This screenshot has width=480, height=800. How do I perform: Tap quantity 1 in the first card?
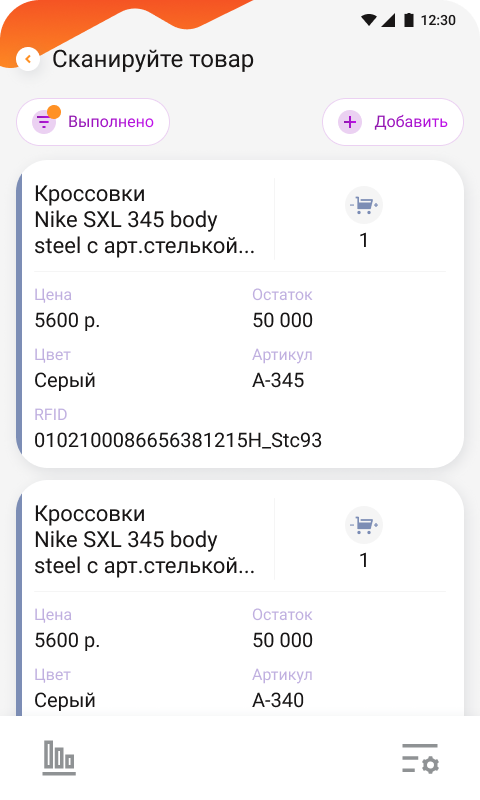click(364, 240)
